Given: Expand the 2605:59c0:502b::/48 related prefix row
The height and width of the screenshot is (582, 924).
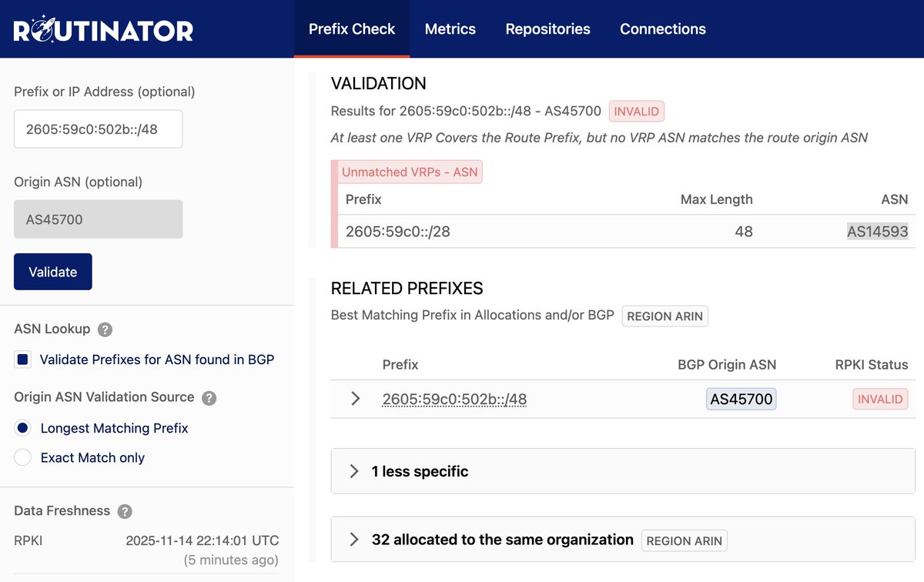Looking at the screenshot, I should pos(355,399).
